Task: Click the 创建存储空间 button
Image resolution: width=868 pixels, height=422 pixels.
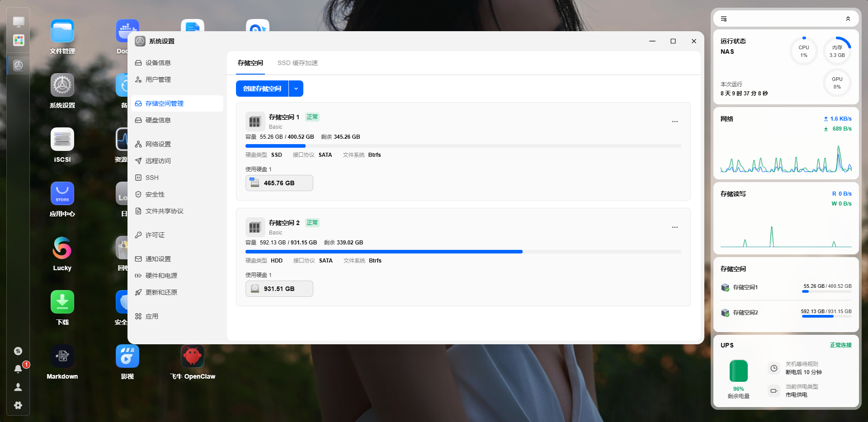Action: point(262,89)
